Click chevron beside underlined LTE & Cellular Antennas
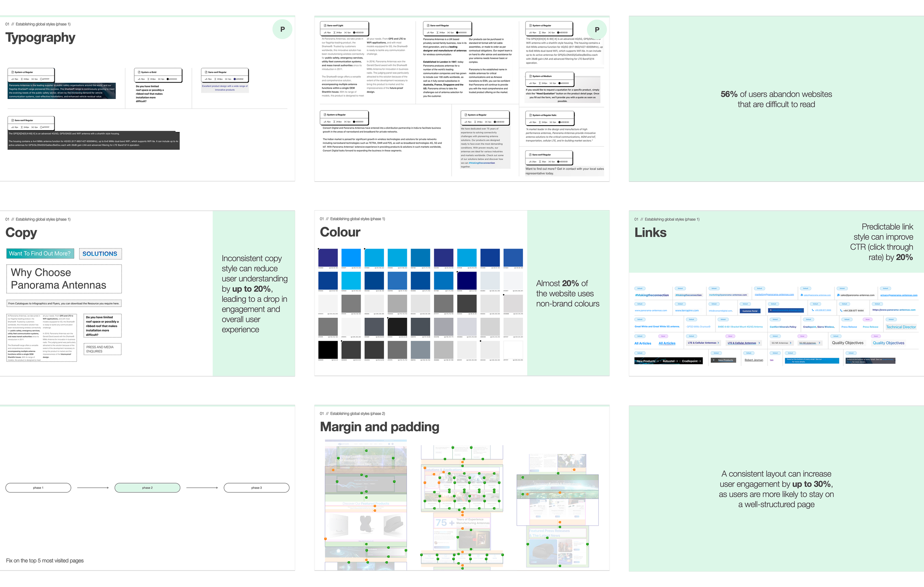 (x=759, y=343)
